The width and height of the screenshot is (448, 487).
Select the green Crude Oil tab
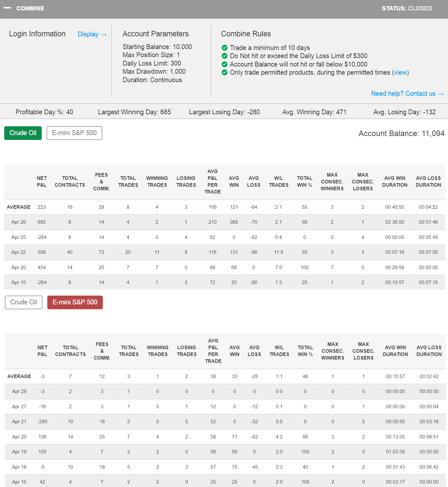(23, 133)
